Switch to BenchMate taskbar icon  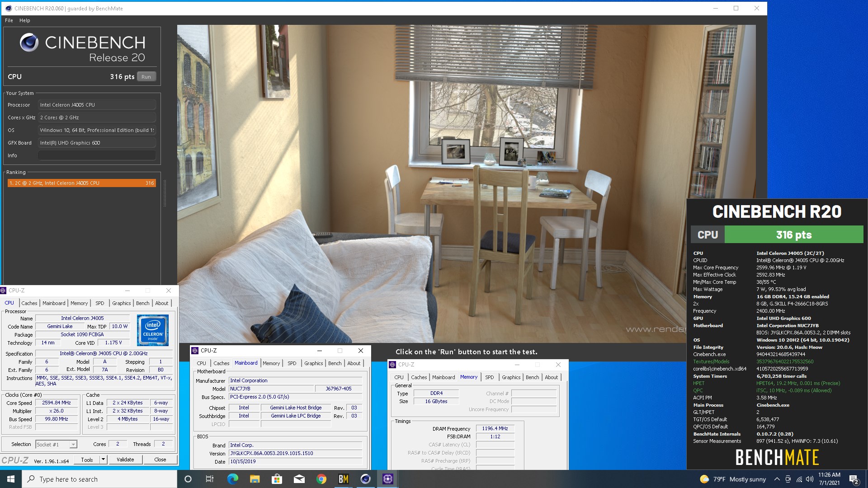click(344, 479)
